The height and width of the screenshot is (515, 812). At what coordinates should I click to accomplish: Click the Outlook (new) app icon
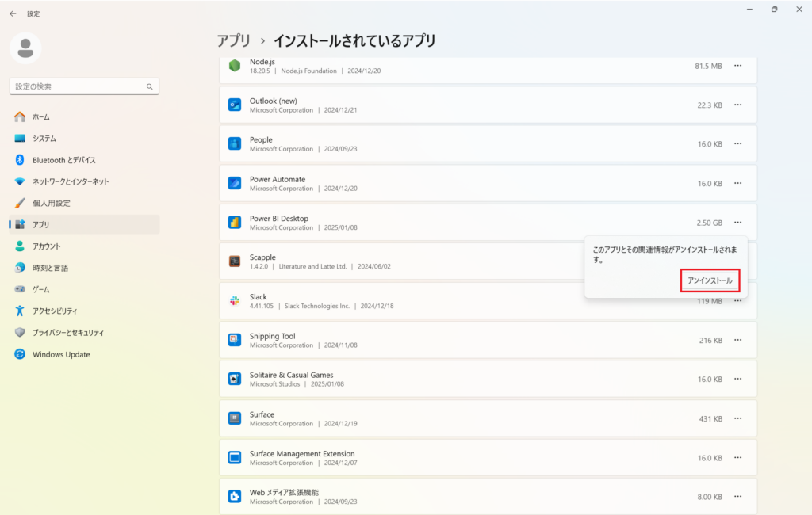[x=235, y=105]
